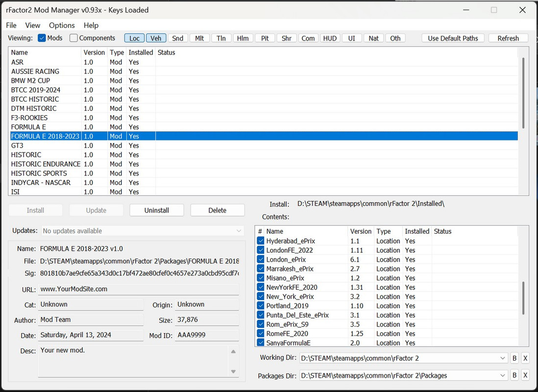Click the Working Dir B browse button
538x392 pixels.
pos(514,358)
